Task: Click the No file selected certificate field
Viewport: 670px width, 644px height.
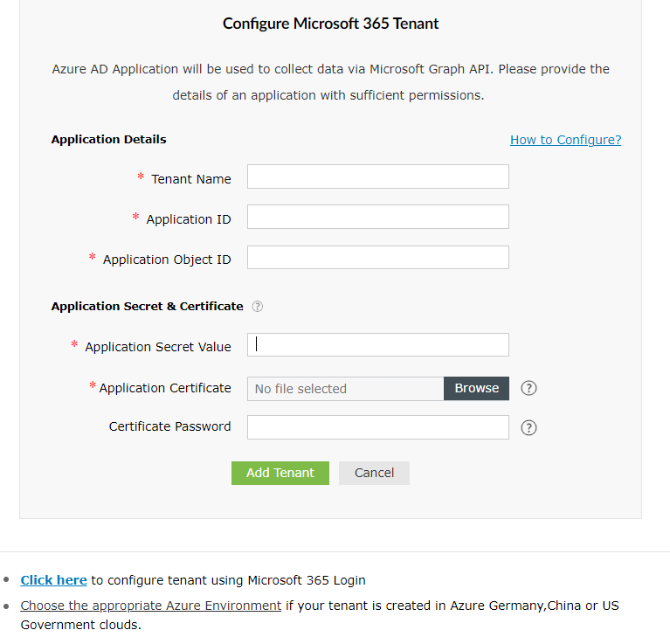Action: coord(345,389)
